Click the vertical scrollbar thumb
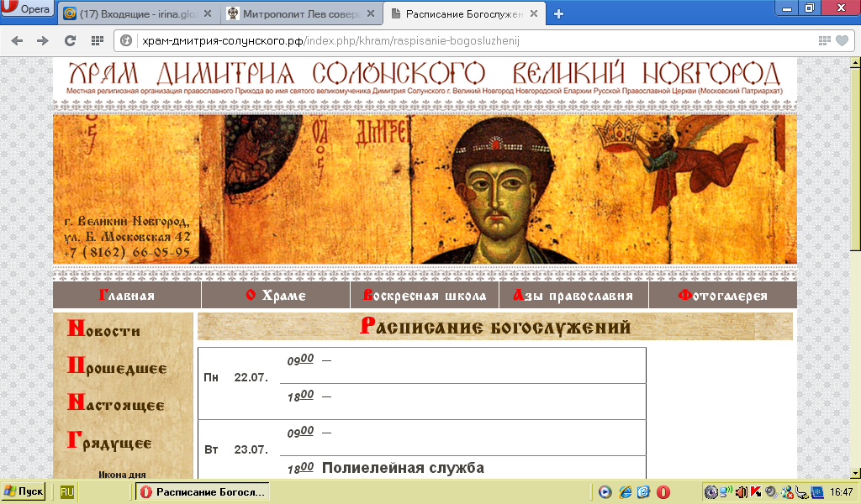 pyautogui.click(x=855, y=159)
